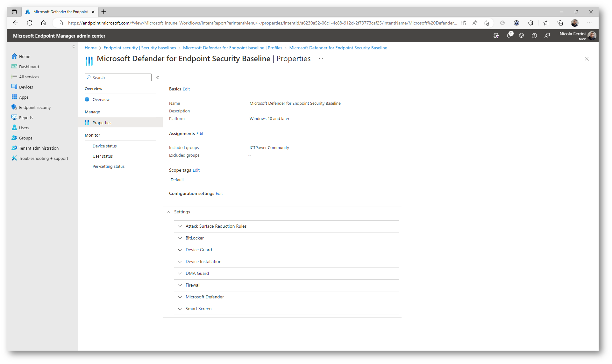The height and width of the screenshot is (364, 612).
Task: Click ICTPower Community included group value
Action: 269,148
